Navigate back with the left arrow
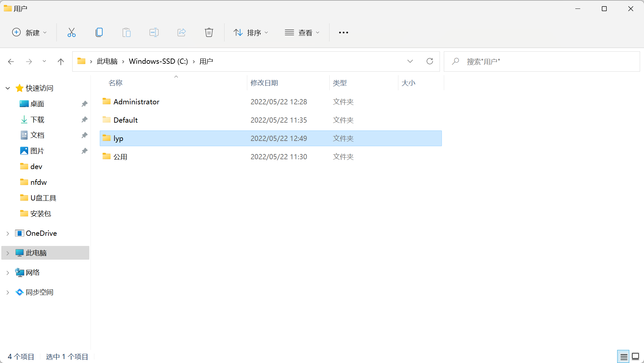Image resolution: width=644 pixels, height=363 pixels. pos(11,61)
